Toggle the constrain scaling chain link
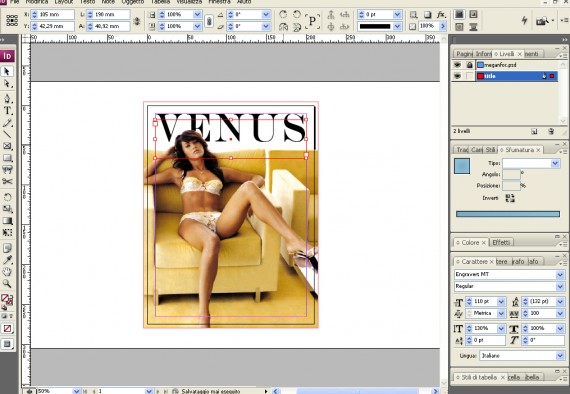Screen dimensions: 570x394 coord(209,21)
